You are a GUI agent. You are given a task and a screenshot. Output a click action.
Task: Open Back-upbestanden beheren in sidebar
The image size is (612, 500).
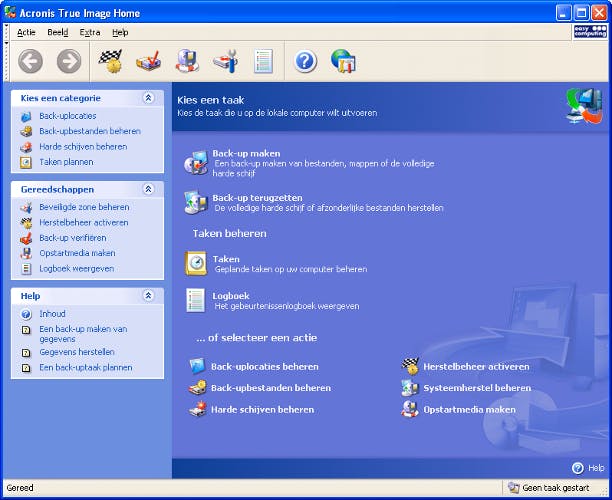[90, 131]
